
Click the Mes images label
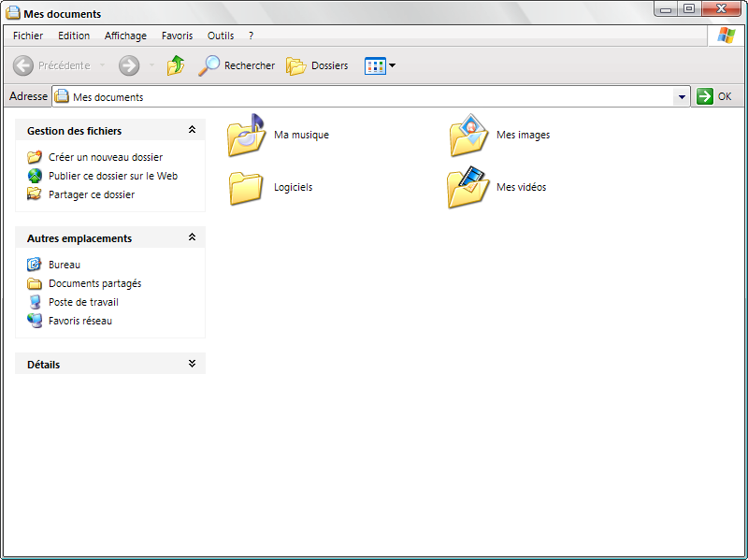(x=523, y=135)
